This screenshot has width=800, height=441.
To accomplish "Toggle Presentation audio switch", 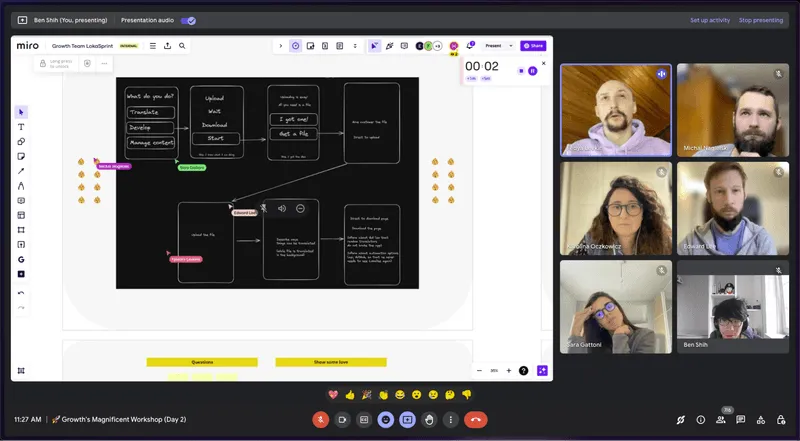I will pyautogui.click(x=188, y=20).
